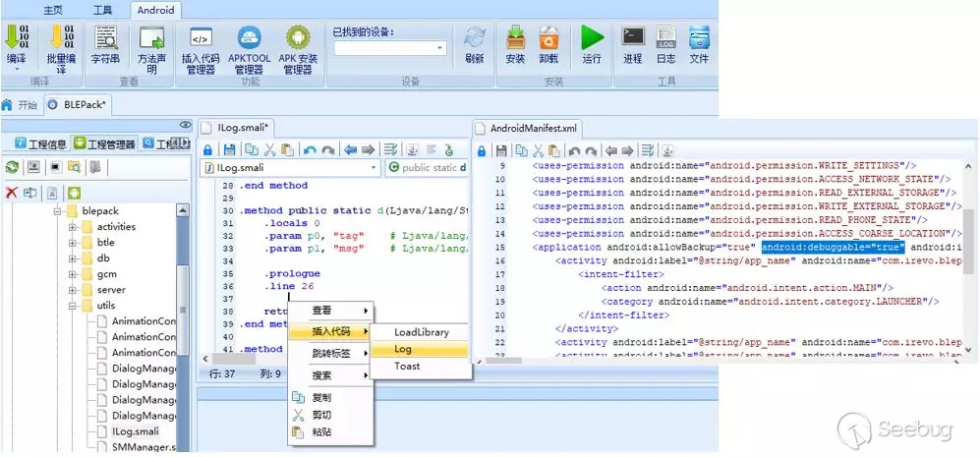Screen dimensions: 980x457
Task: Toggle the eye icon above project panel
Action: [x=185, y=125]
